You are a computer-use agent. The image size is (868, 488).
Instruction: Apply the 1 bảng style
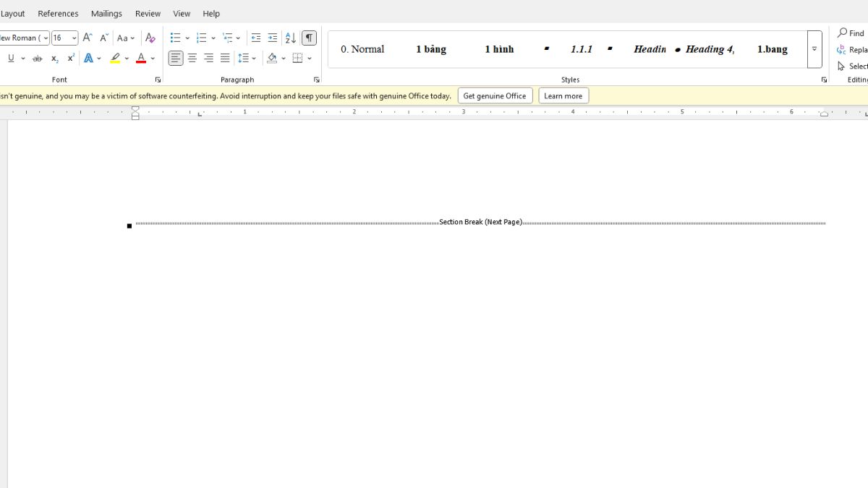pos(431,49)
